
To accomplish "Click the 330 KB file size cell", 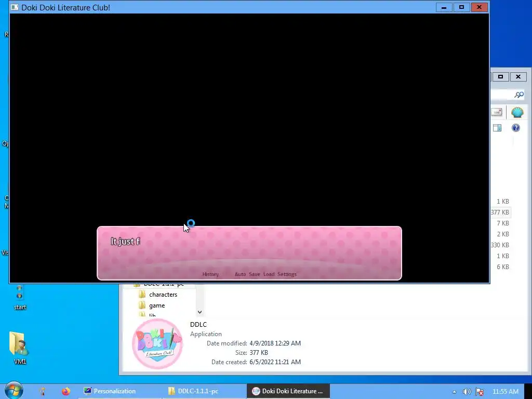I will (500, 245).
